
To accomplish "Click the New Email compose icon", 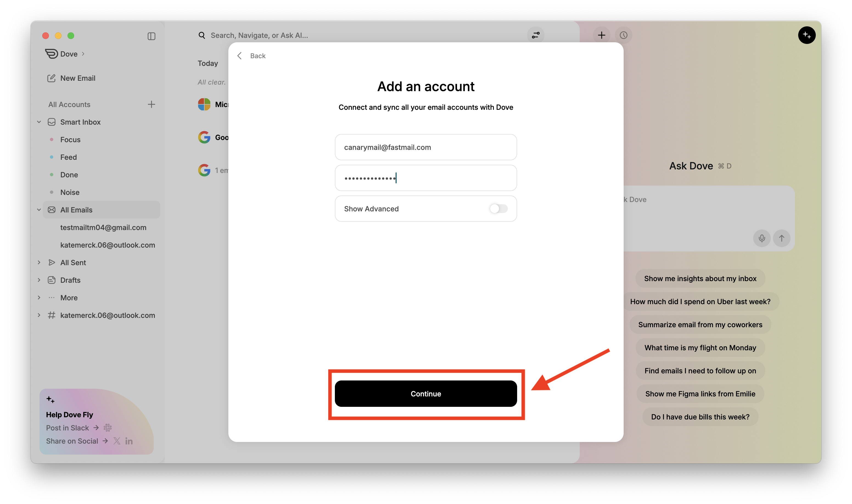I will [51, 78].
